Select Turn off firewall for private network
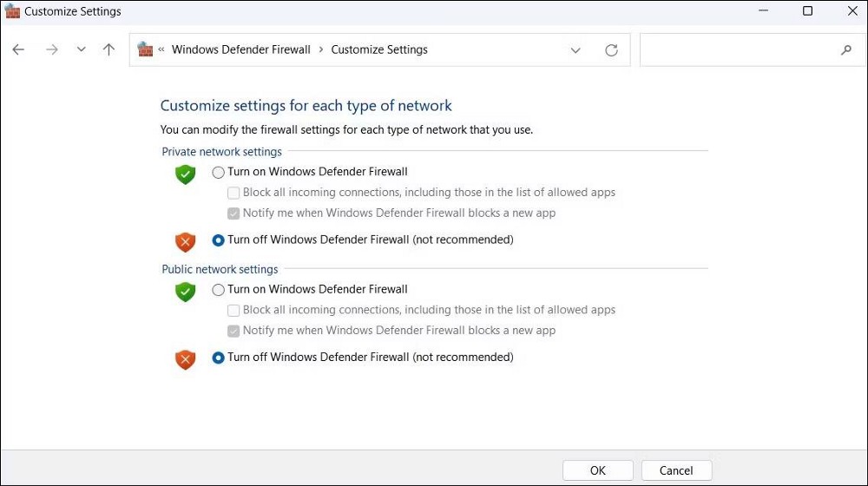868x486 pixels. click(218, 240)
